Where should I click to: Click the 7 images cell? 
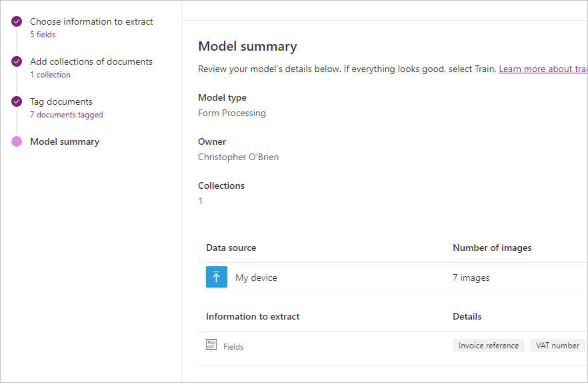tap(471, 278)
